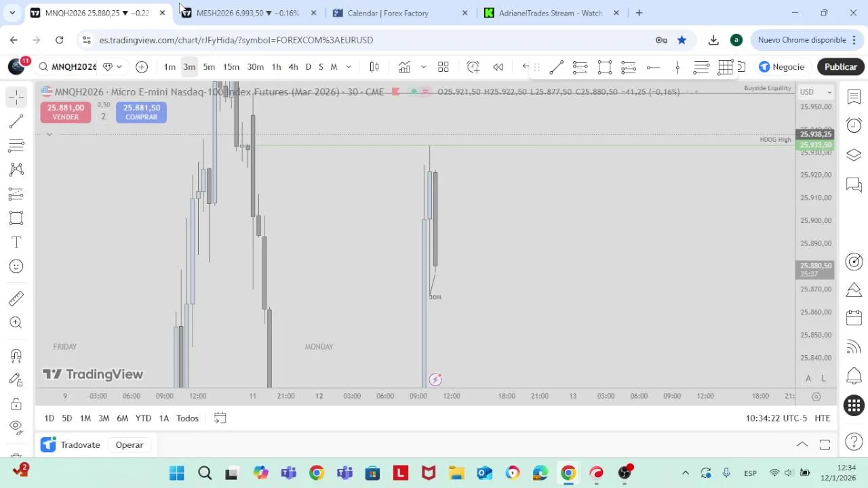This screenshot has width=868, height=488.
Task: Toggle auto scale A on price axis
Action: coord(808,378)
